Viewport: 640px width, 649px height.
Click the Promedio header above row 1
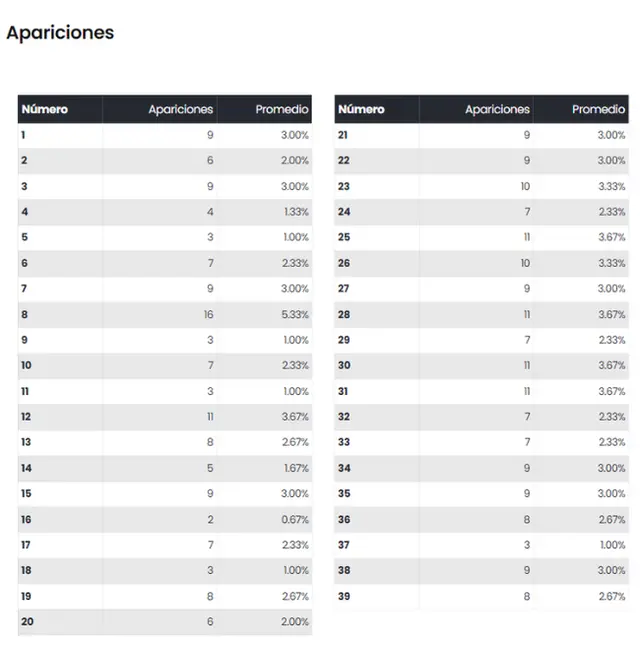[x=282, y=109]
